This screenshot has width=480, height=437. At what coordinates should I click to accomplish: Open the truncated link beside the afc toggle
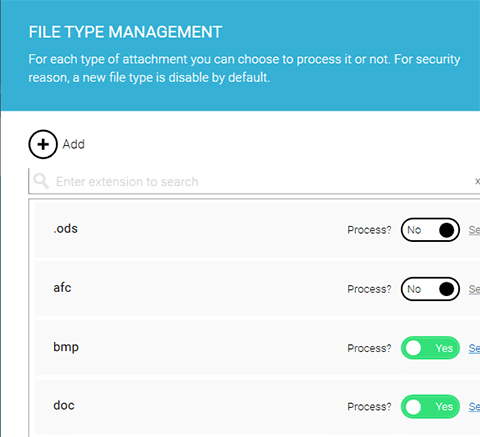click(x=474, y=289)
